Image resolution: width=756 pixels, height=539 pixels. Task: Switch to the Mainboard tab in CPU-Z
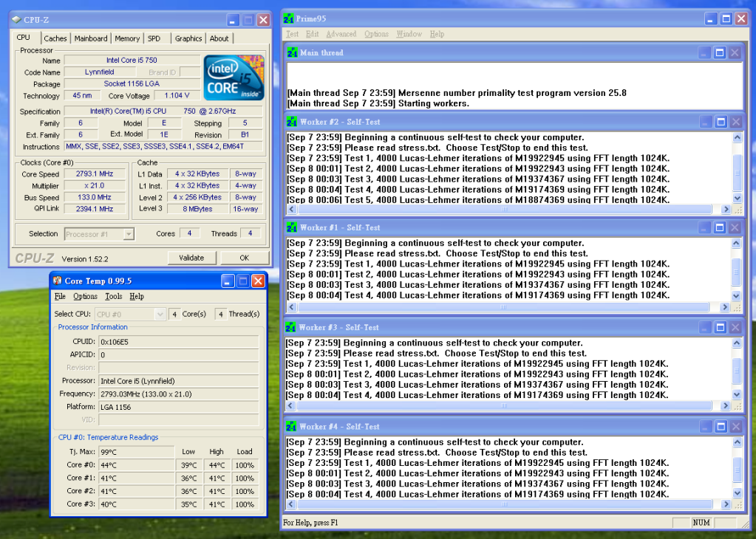click(x=91, y=38)
